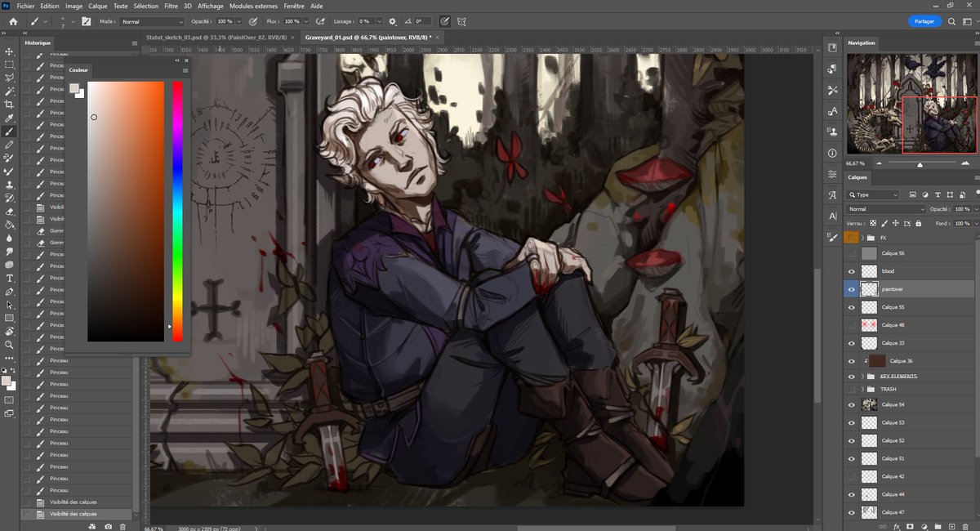Select the Smudge tool
The image size is (980, 531).
[x=10, y=252]
